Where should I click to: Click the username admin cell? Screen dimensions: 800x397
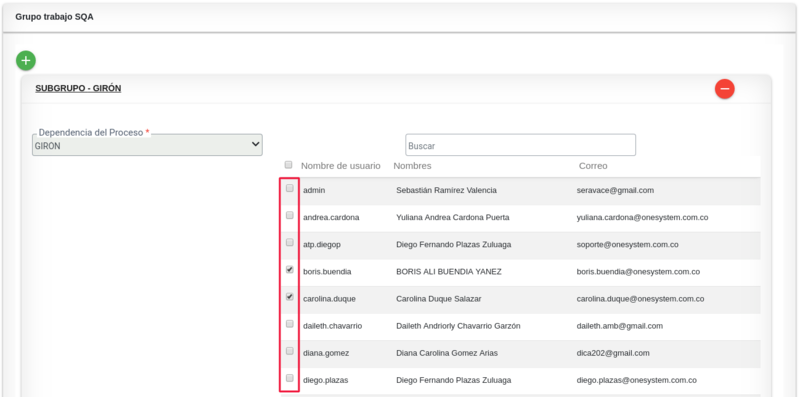[x=314, y=190]
